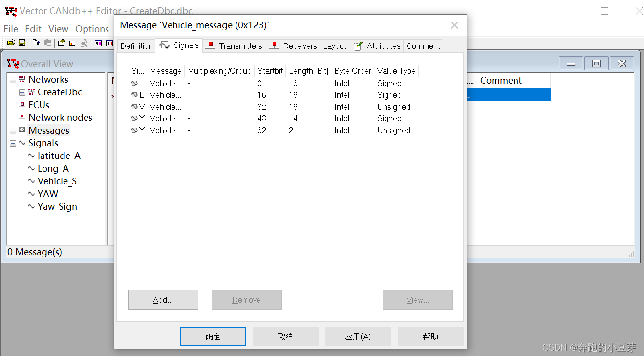The image size is (644, 357).
Task: Close the Vehicle_message dialog with X
Action: click(x=454, y=25)
